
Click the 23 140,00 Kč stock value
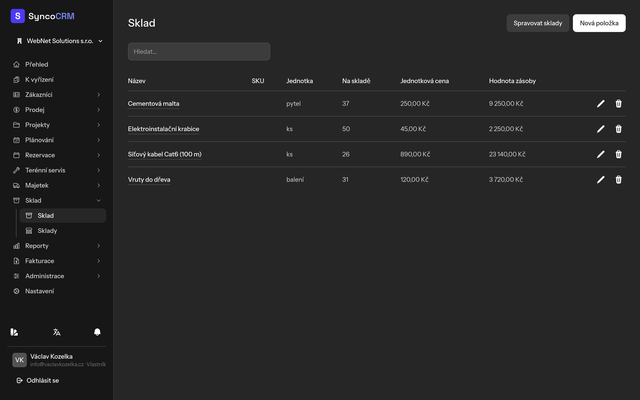507,154
